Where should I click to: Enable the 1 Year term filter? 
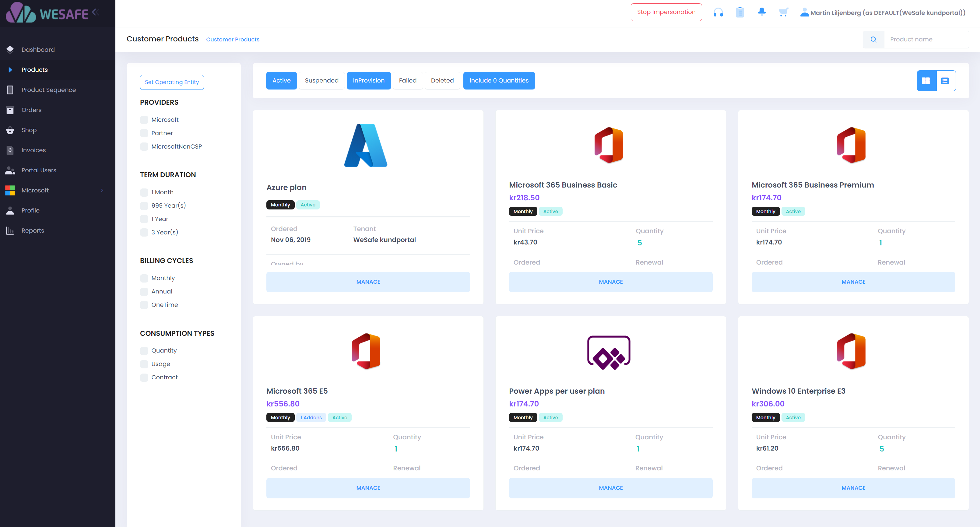(144, 219)
